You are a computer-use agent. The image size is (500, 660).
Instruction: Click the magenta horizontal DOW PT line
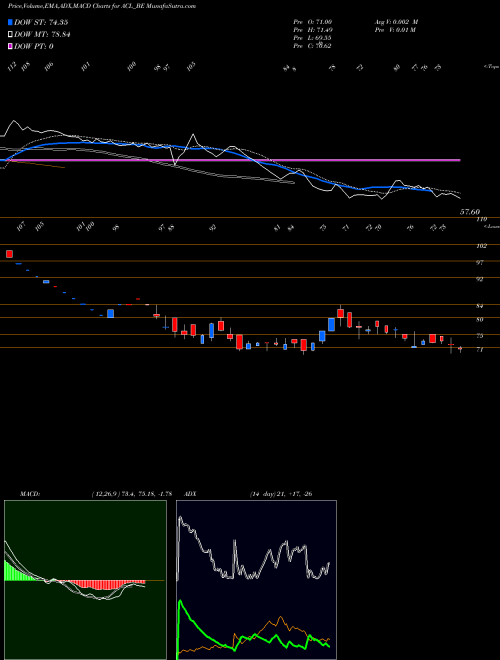[231, 160]
